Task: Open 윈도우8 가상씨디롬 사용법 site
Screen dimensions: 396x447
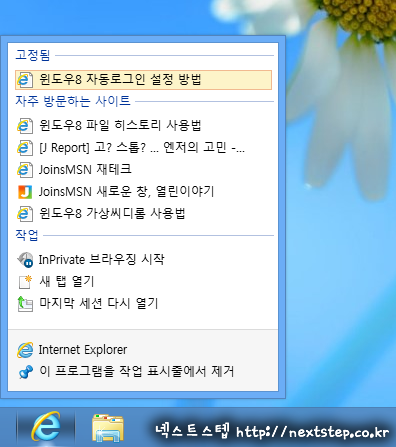Action: [143, 213]
